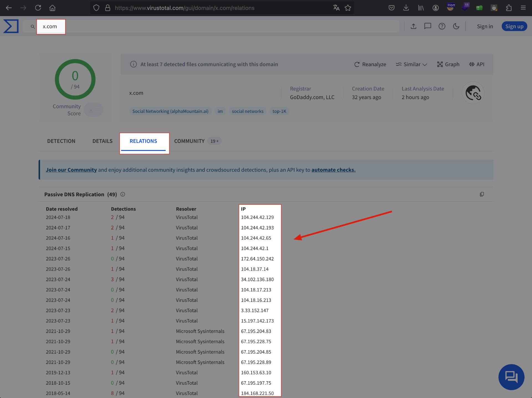
Task: Open the Pocket save icon
Action: pyautogui.click(x=392, y=8)
